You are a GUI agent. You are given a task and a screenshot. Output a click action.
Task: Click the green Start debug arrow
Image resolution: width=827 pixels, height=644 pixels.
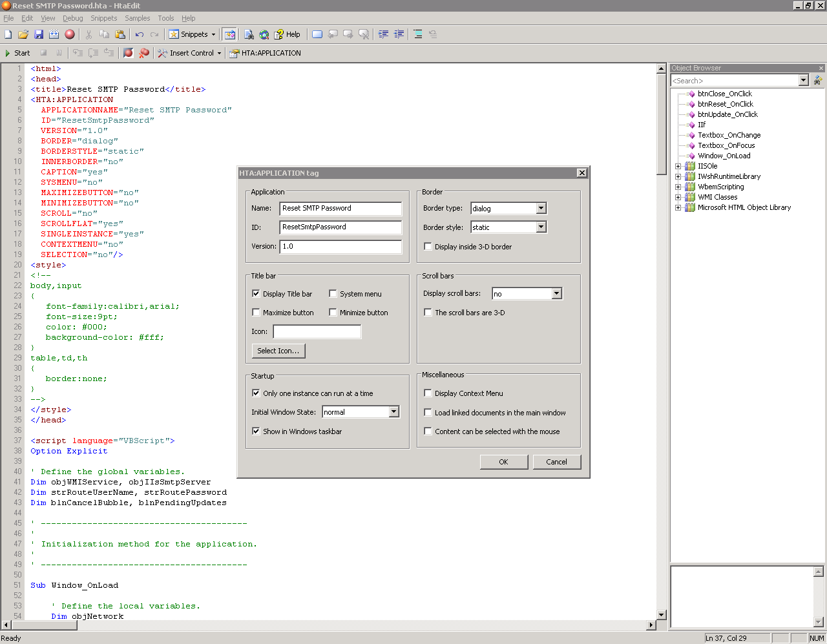point(8,53)
